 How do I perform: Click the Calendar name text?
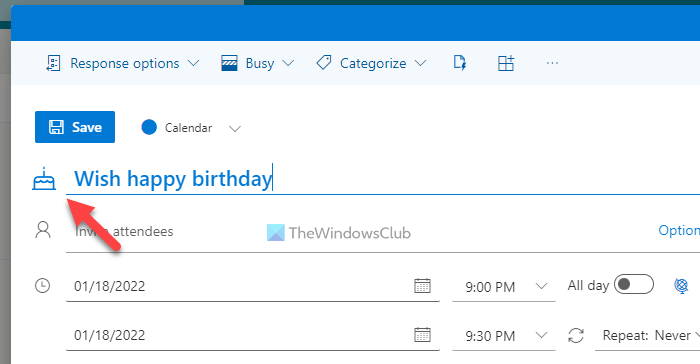188,128
